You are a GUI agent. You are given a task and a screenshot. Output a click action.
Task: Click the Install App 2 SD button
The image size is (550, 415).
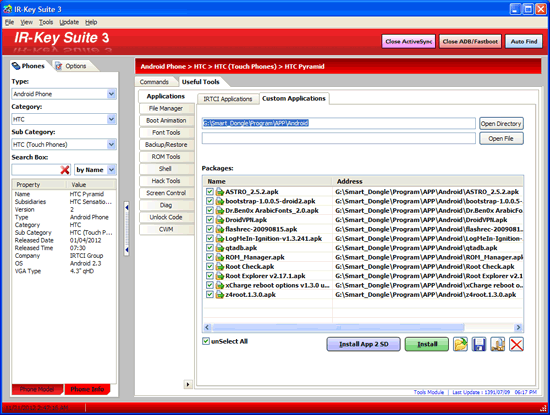[363, 344]
